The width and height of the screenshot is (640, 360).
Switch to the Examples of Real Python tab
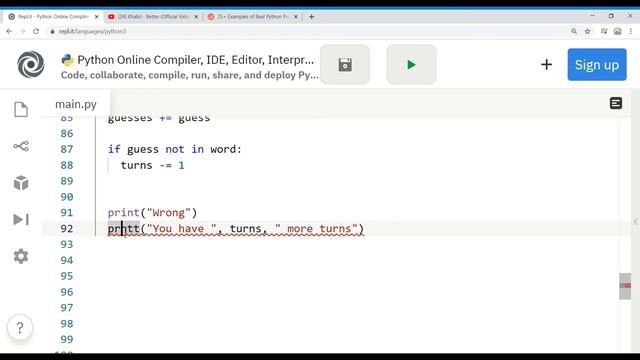[x=253, y=17]
